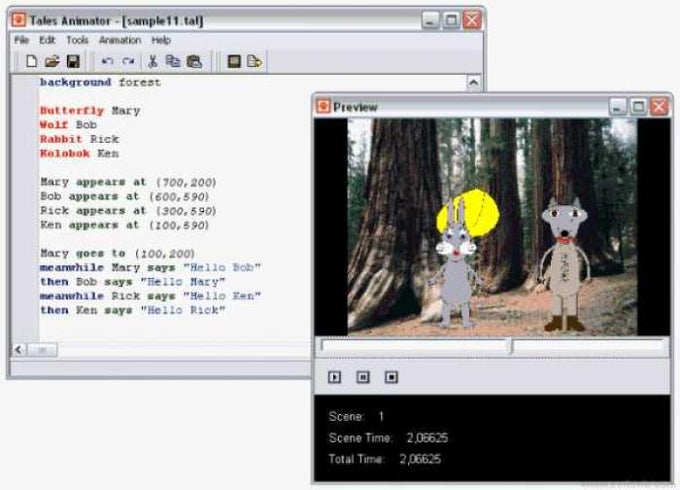Click the Tales Animator title bar icon
680x490 pixels.
19,20
